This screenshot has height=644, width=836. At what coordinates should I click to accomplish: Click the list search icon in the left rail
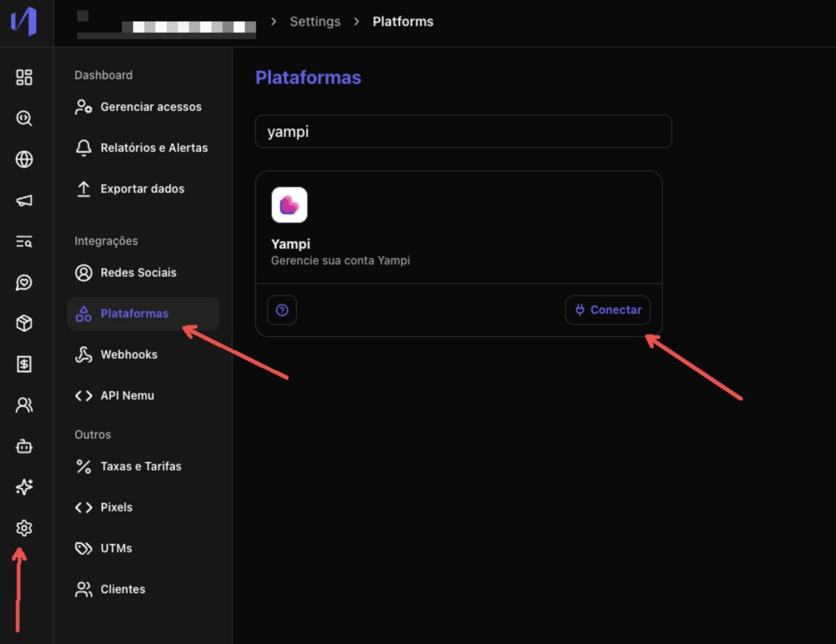[24, 241]
